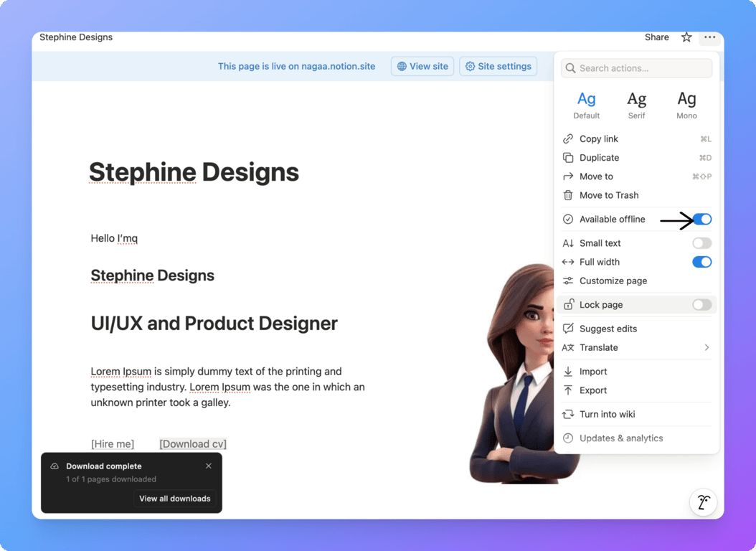The height and width of the screenshot is (551, 756).
Task: Choose Move to Trash from the menu
Action: pos(610,194)
